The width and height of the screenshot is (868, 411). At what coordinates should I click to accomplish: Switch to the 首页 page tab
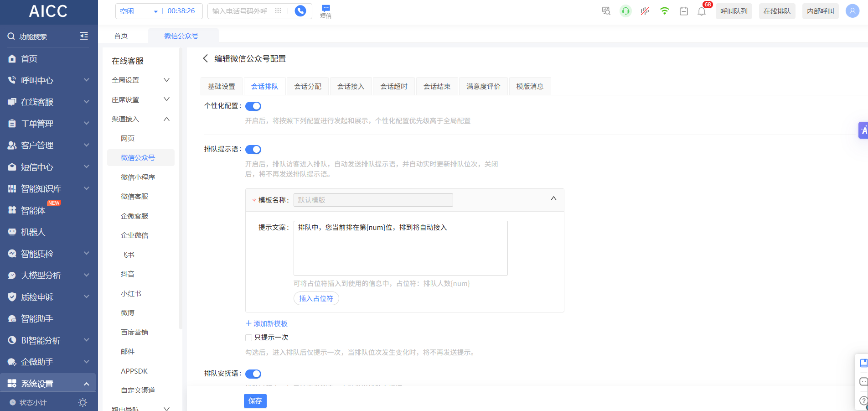(121, 36)
